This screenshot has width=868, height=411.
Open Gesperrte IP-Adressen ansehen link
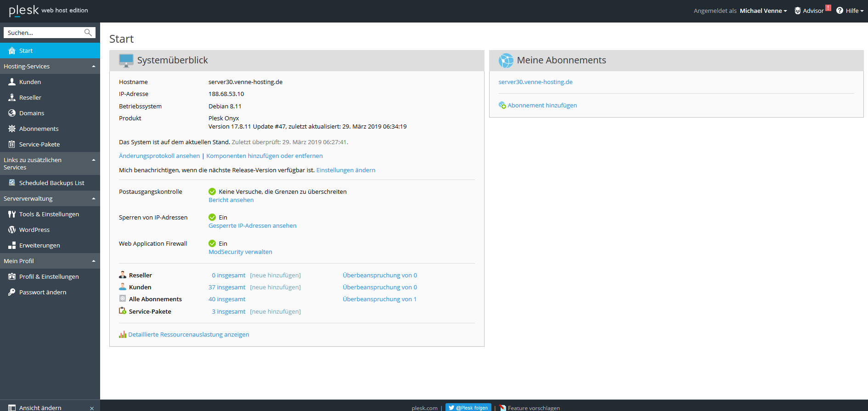pos(253,225)
